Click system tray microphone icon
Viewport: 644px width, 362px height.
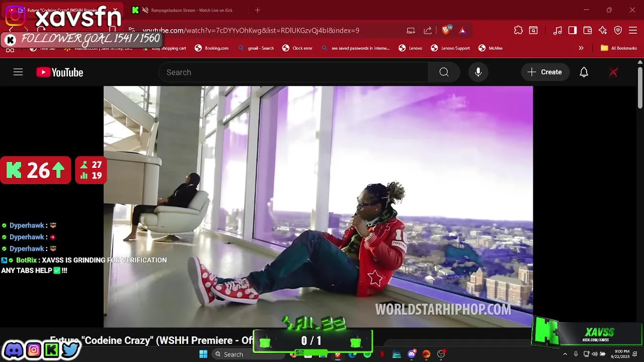tap(576, 354)
